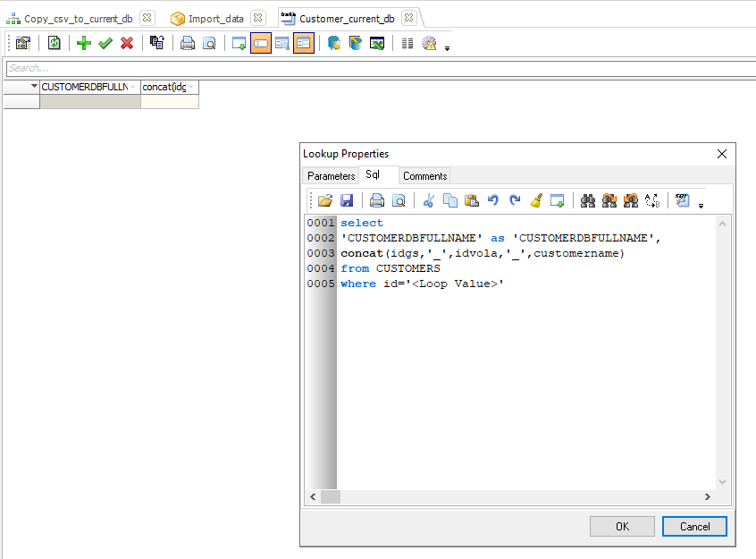Click line number 0003 in gutter
Viewport: 756px width, 559px height.
tap(321, 253)
